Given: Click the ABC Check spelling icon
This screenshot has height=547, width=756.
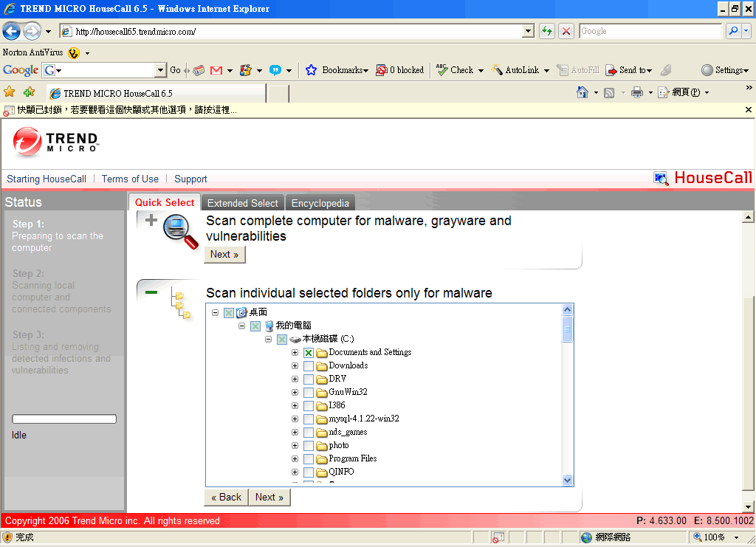Looking at the screenshot, I should (x=441, y=70).
